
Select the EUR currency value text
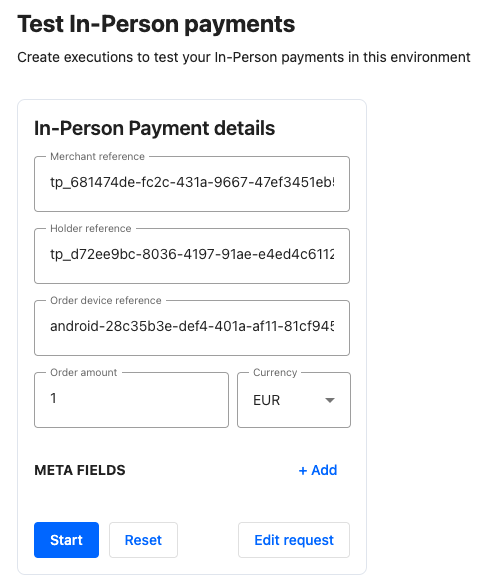[267, 400]
